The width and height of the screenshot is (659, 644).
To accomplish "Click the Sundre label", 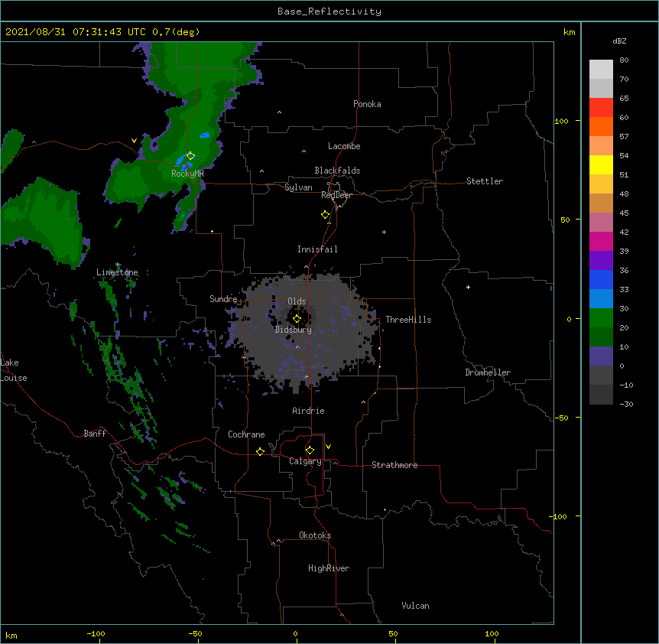I will (x=223, y=299).
